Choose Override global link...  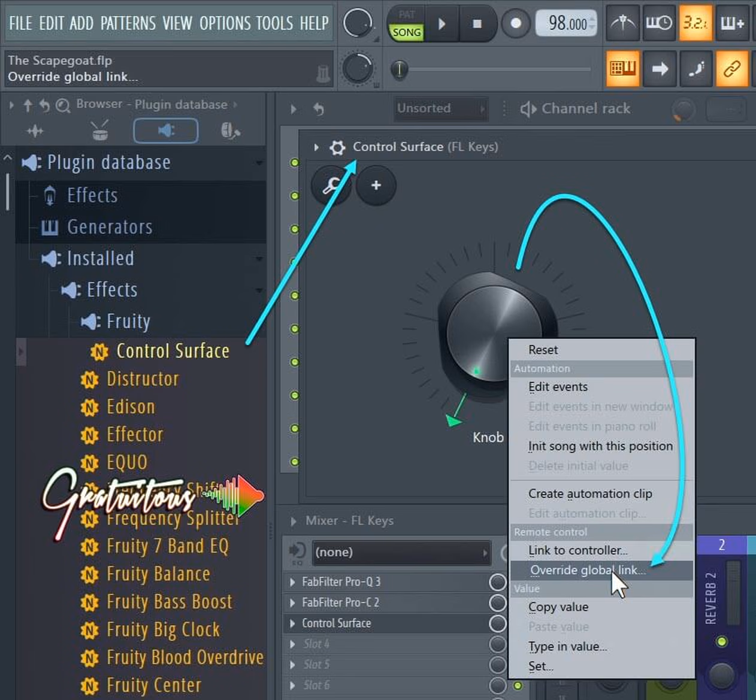(601, 570)
